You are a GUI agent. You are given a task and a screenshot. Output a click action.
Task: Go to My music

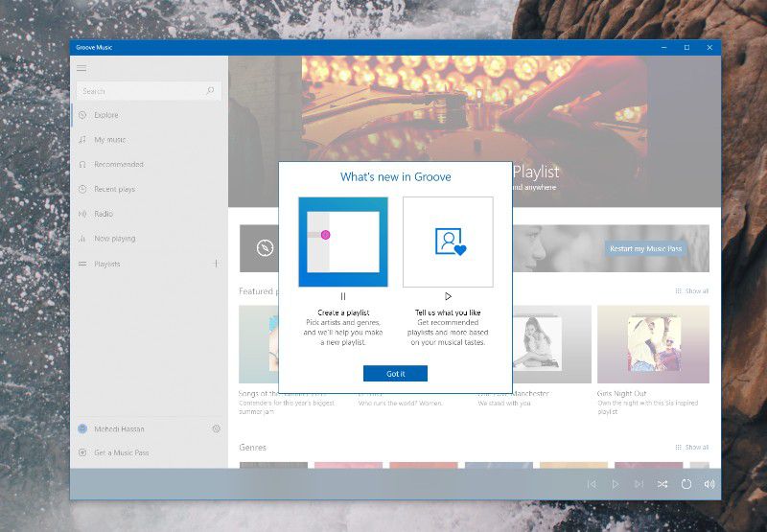pyautogui.click(x=150, y=140)
